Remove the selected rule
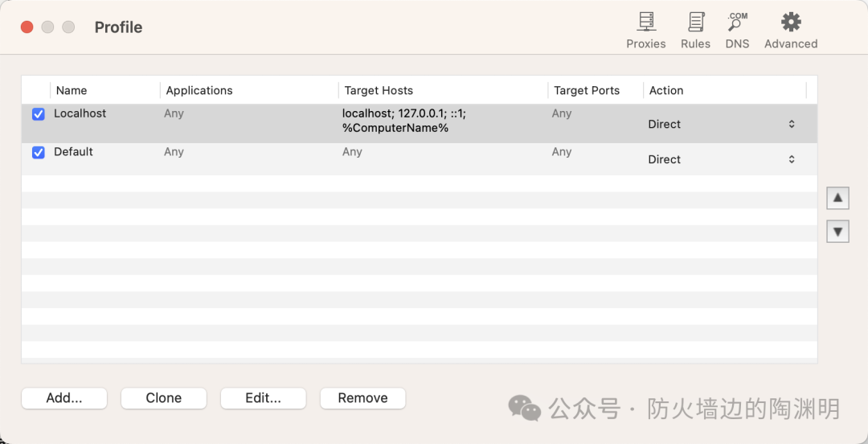Image resolution: width=868 pixels, height=444 pixels. point(362,398)
